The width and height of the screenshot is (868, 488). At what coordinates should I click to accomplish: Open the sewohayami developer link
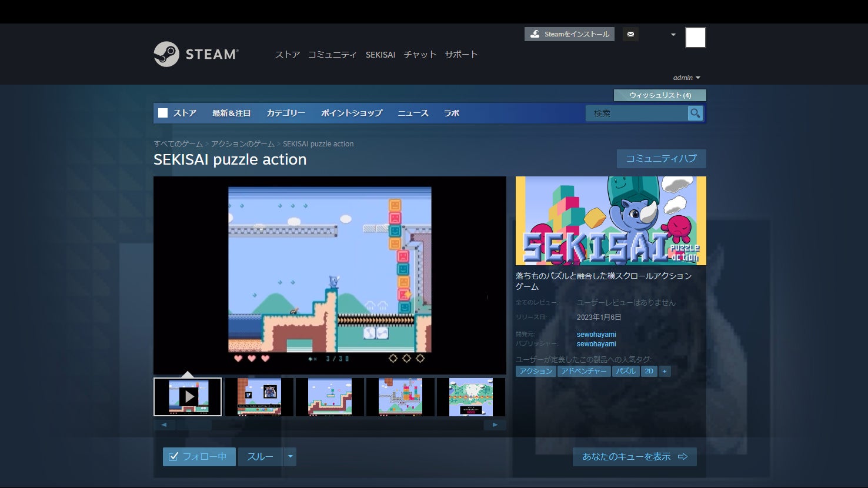(x=596, y=335)
